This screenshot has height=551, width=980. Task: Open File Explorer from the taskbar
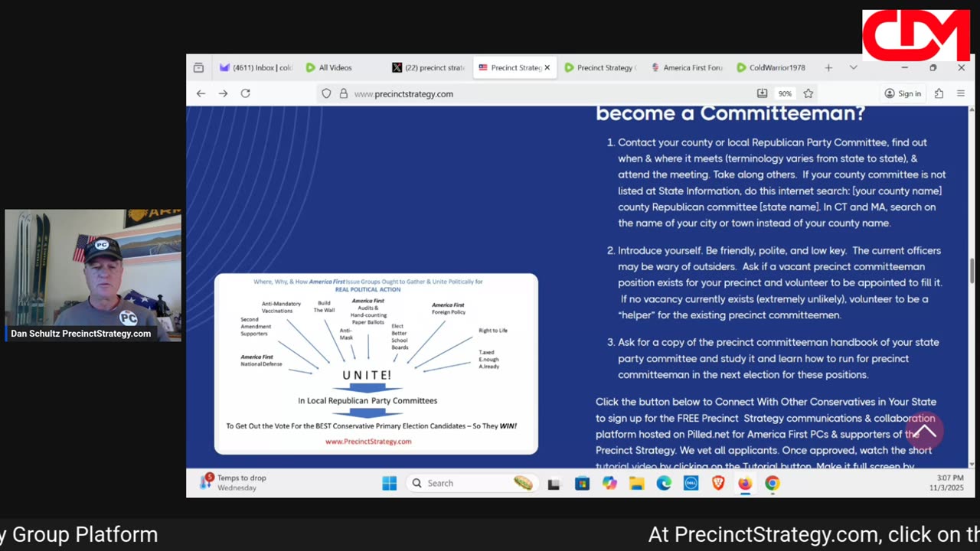pyautogui.click(x=636, y=483)
